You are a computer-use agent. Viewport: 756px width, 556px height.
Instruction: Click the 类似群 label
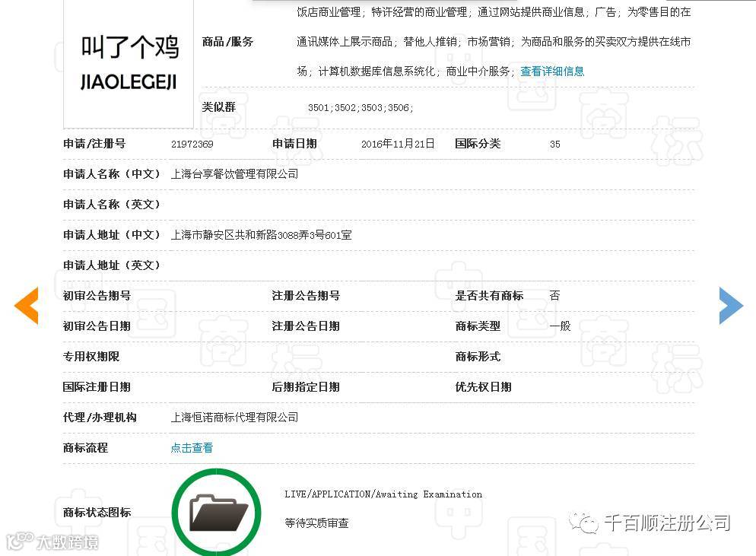[x=218, y=107]
